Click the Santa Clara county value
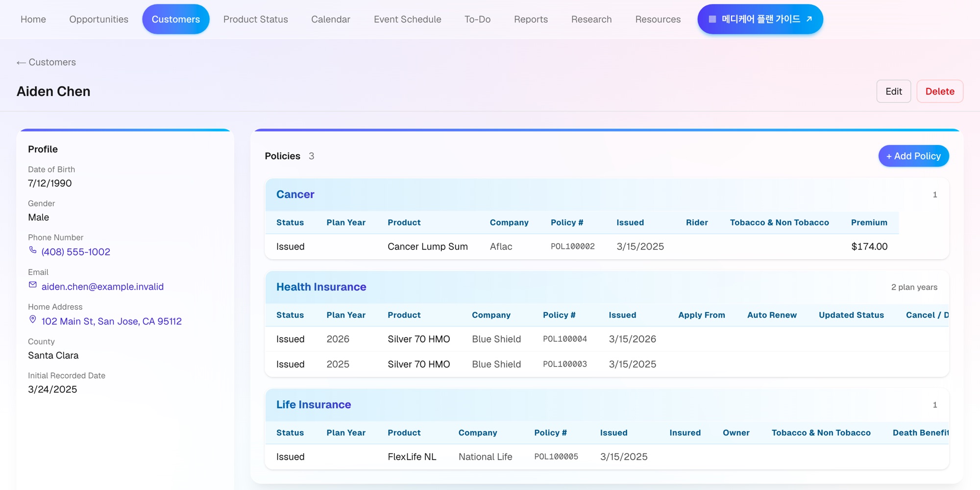The height and width of the screenshot is (490, 980). [x=53, y=355]
